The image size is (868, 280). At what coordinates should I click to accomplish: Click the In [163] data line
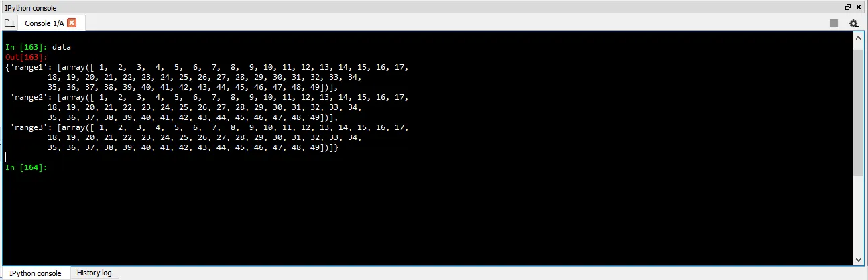pyautogui.click(x=38, y=47)
